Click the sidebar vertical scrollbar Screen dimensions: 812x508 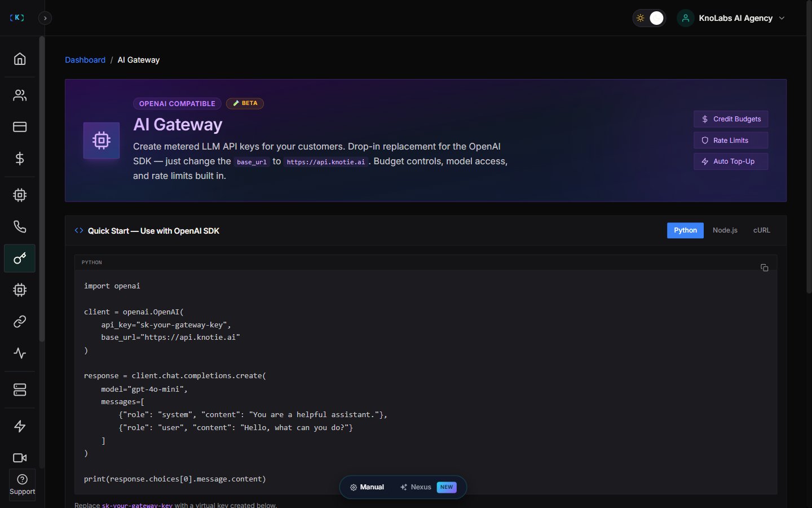42,189
